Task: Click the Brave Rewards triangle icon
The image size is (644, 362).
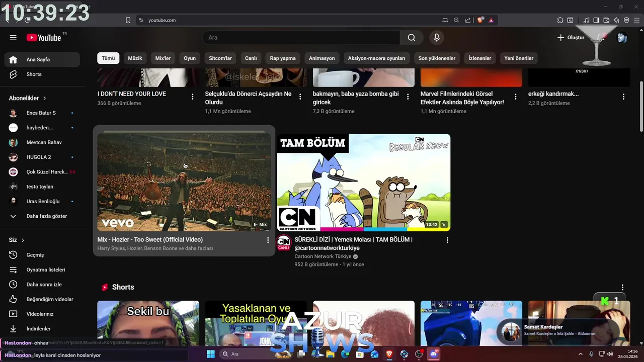Action: [491, 20]
